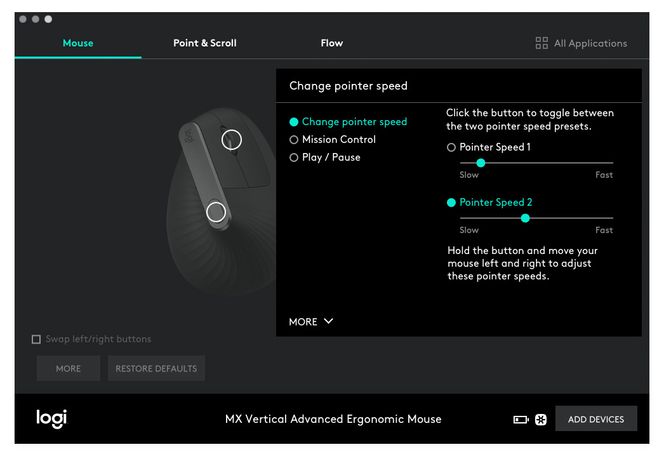Open the All Applications grid icon
Screen dimensions: 664x461
541,43
